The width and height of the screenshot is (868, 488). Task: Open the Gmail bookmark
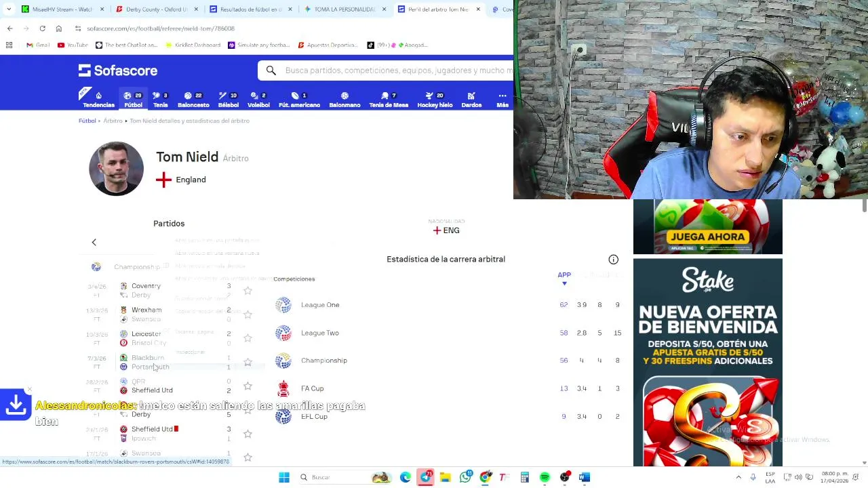37,45
